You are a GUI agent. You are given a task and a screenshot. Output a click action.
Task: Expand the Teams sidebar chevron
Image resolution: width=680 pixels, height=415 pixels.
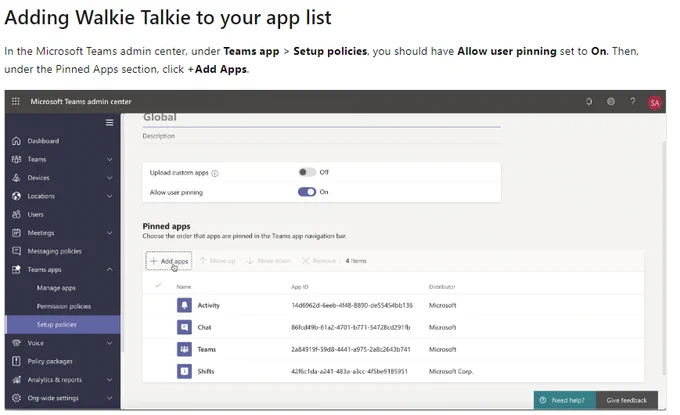[x=110, y=159]
